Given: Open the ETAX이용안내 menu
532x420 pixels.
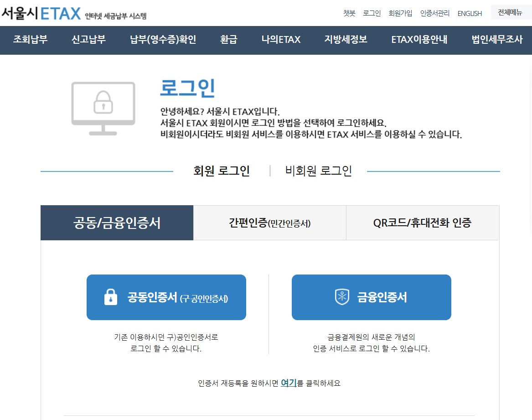Looking at the screenshot, I should coord(419,40).
